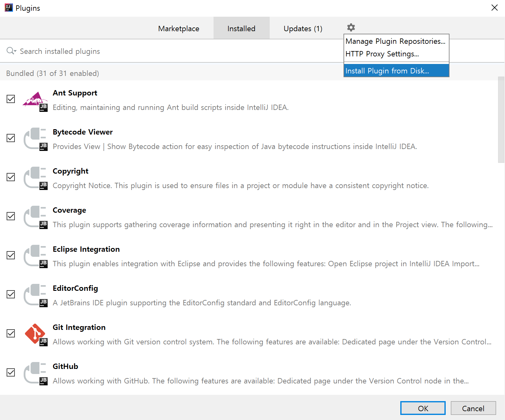Click the Bundled (31 of 31 enabled) header

pos(53,73)
